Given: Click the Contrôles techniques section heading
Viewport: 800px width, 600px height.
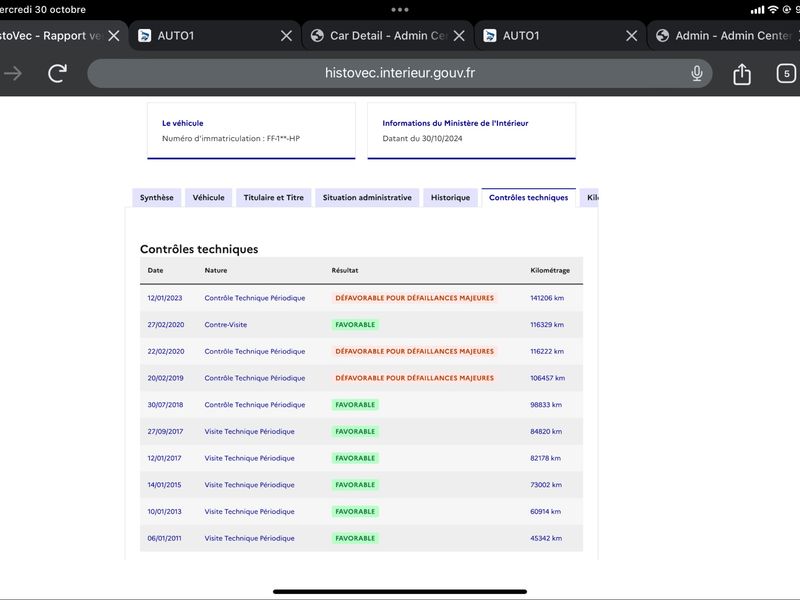Looking at the screenshot, I should pos(199,249).
